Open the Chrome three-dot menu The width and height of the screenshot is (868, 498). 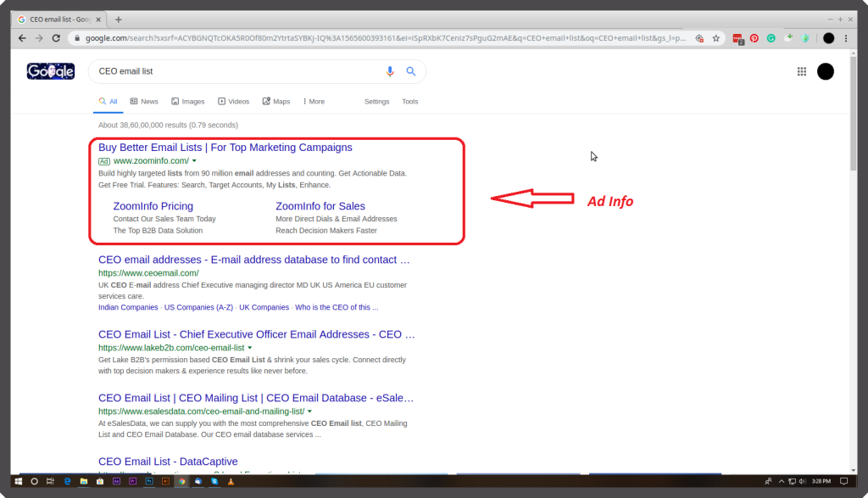coord(846,38)
